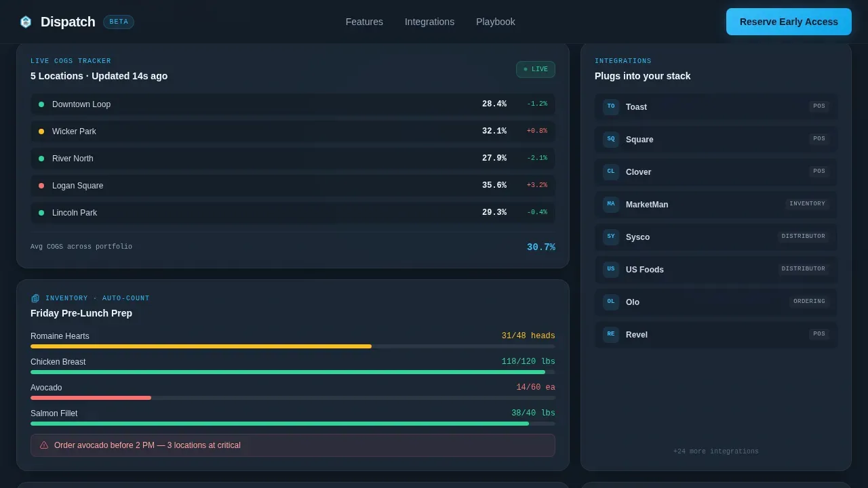Click the US Foods US icon
Image resolution: width=868 pixels, height=488 pixels.
(x=611, y=270)
